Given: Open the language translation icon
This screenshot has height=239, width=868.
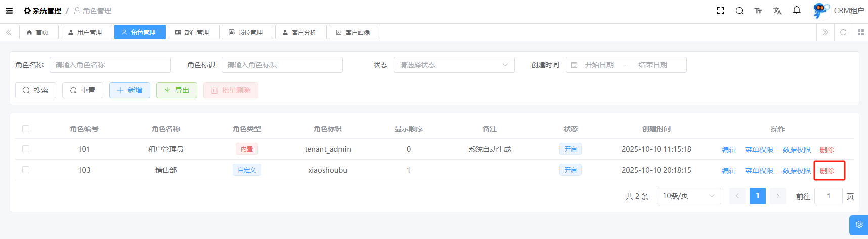Looking at the screenshot, I should [777, 11].
